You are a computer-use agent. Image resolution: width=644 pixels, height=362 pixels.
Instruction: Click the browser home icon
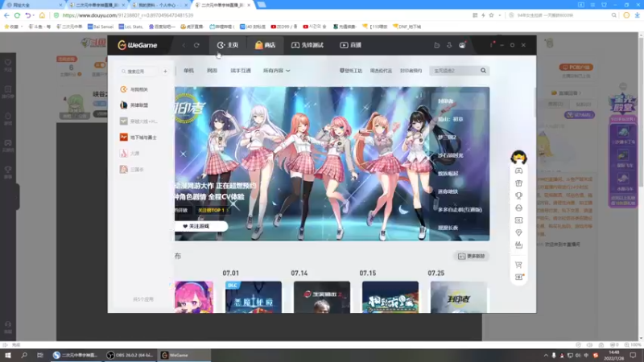coord(42,15)
